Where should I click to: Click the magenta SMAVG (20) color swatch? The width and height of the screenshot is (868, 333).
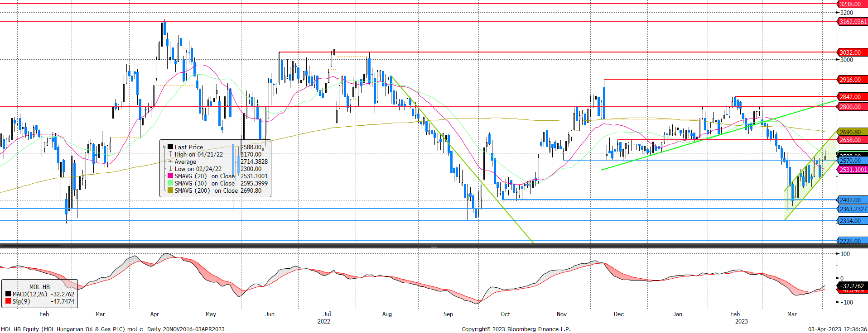pyautogui.click(x=171, y=176)
